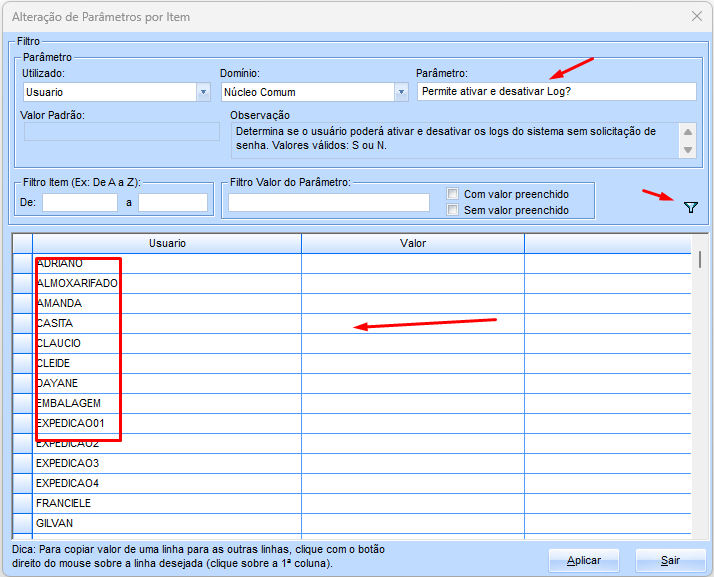Toggle 'Sem valor preenchido' checkbox

click(453, 210)
